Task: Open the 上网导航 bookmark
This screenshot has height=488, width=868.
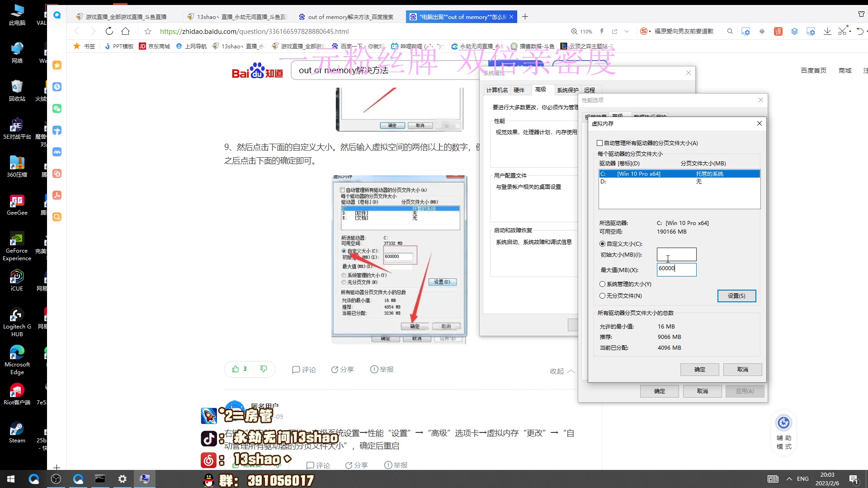Action: [191, 46]
